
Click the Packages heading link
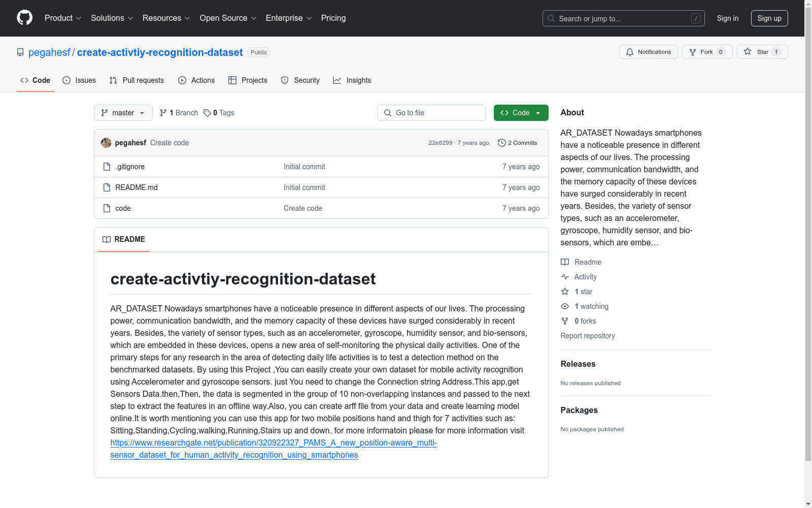[579, 410]
